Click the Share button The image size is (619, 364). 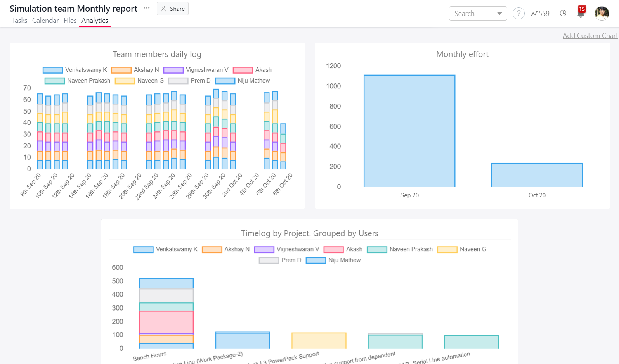(173, 9)
